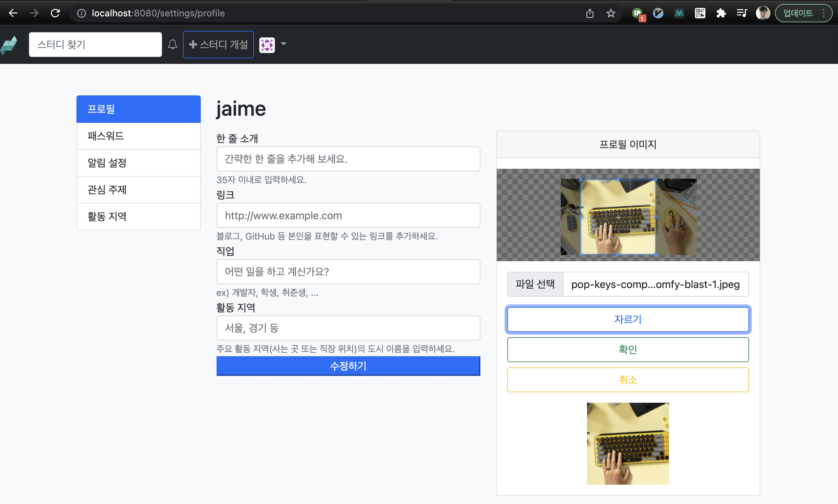The width and height of the screenshot is (838, 504).
Task: Open the browser extensions puzzle icon
Action: [721, 13]
